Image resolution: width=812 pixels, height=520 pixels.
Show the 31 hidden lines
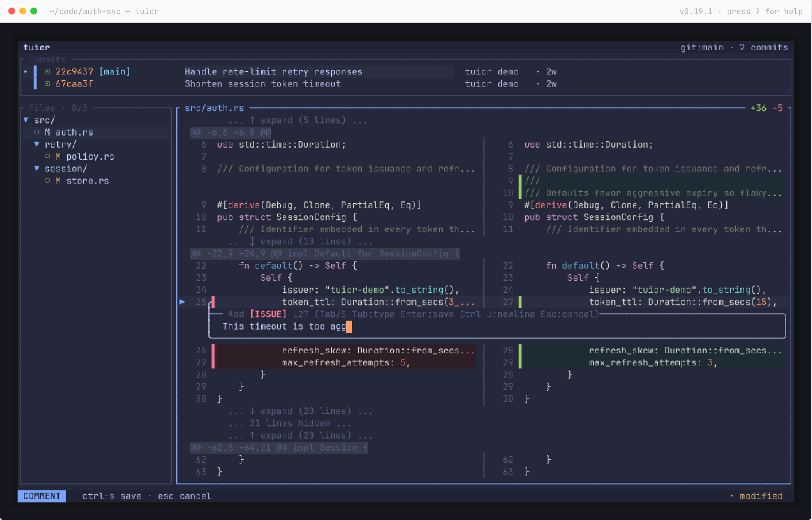(x=290, y=423)
